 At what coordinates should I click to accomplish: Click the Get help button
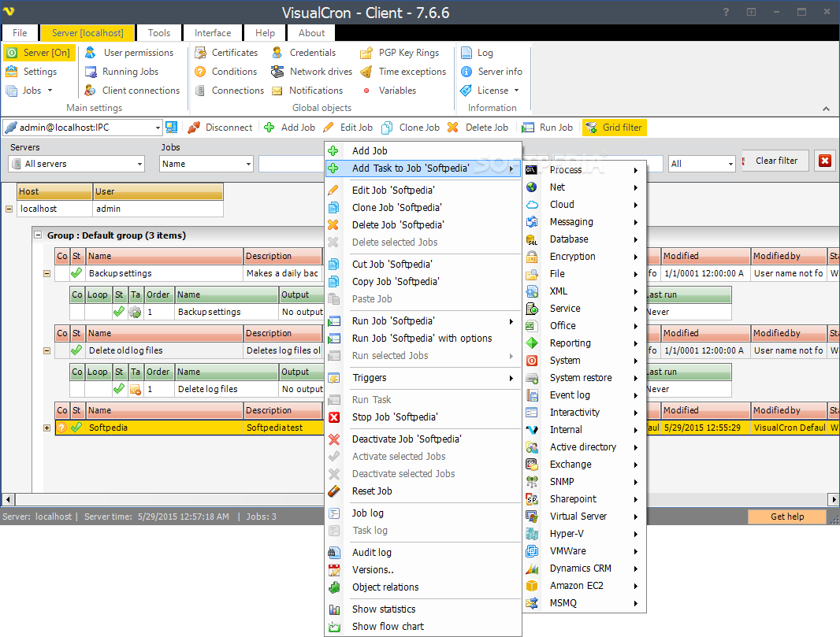[x=787, y=517]
